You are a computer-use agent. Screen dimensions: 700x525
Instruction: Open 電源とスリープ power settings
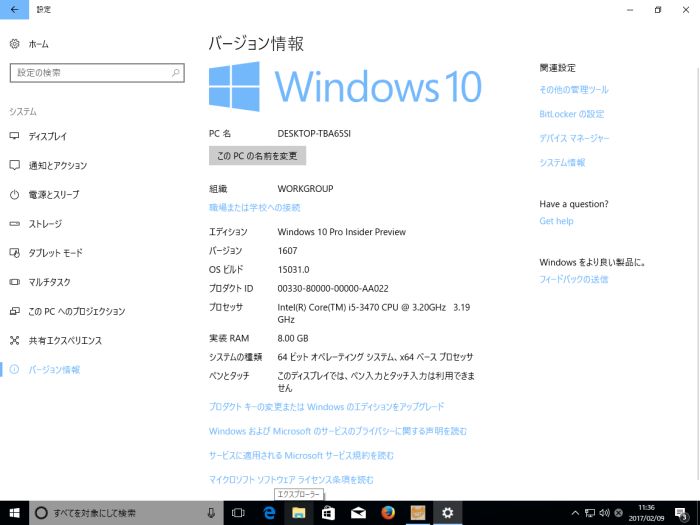[54, 194]
